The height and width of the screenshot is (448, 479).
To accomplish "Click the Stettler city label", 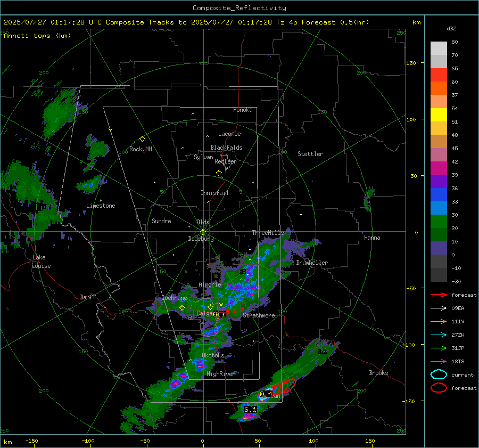I will click(x=310, y=154).
